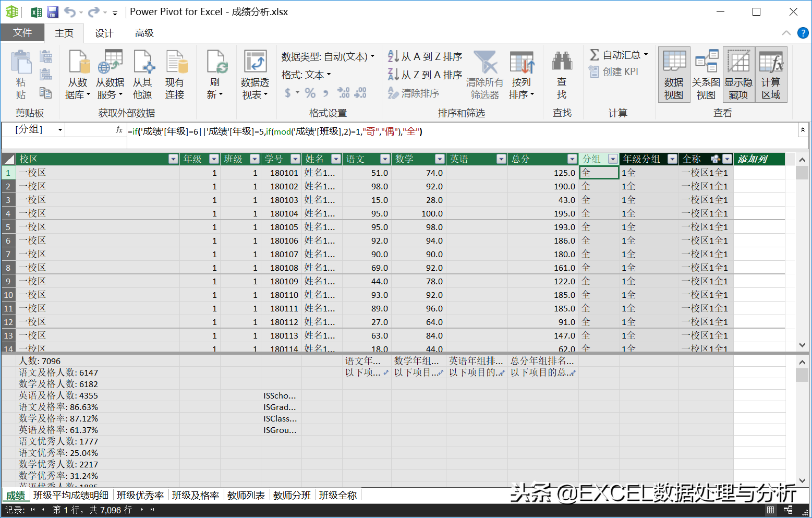Sort A to Z

(425, 56)
